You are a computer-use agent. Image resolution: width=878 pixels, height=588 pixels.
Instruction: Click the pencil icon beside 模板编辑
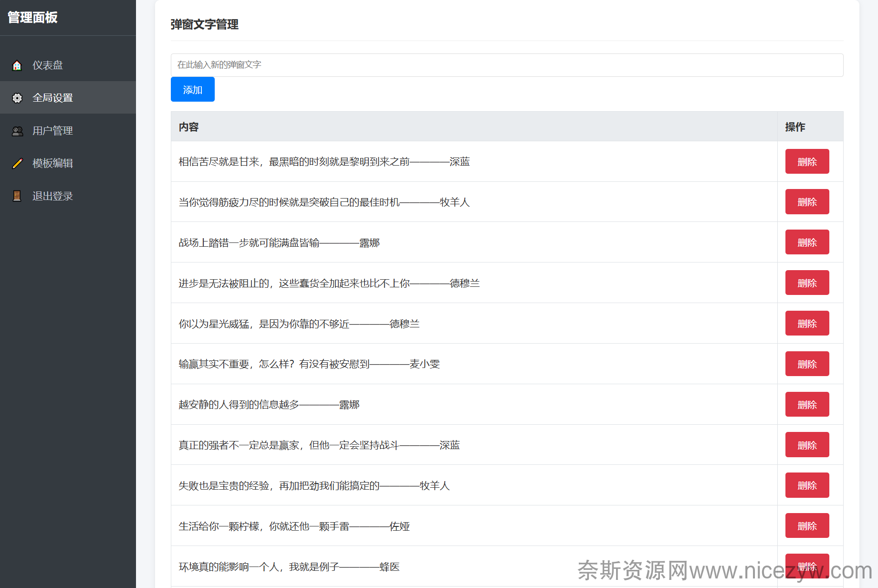tap(17, 163)
